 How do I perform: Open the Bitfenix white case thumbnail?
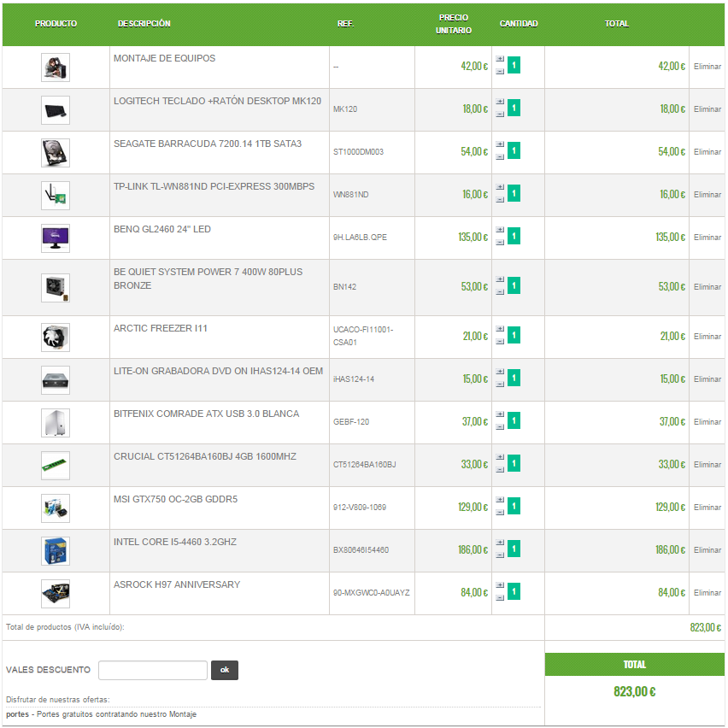tap(56, 423)
